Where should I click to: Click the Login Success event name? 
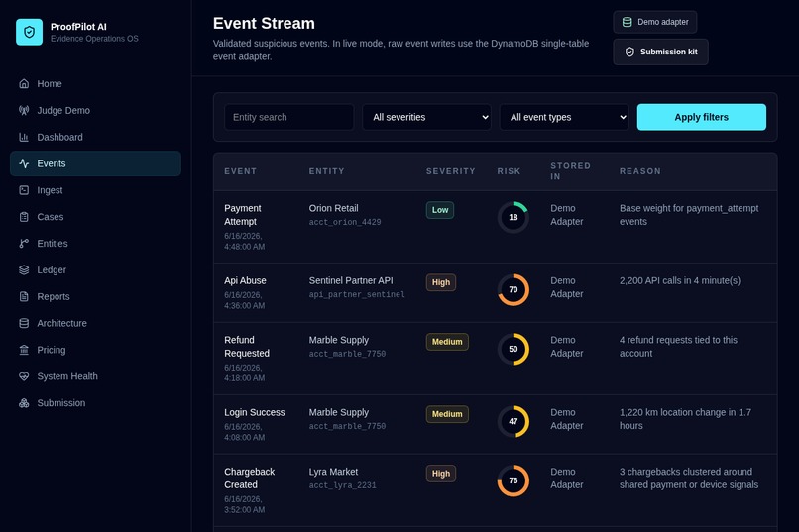tap(255, 412)
